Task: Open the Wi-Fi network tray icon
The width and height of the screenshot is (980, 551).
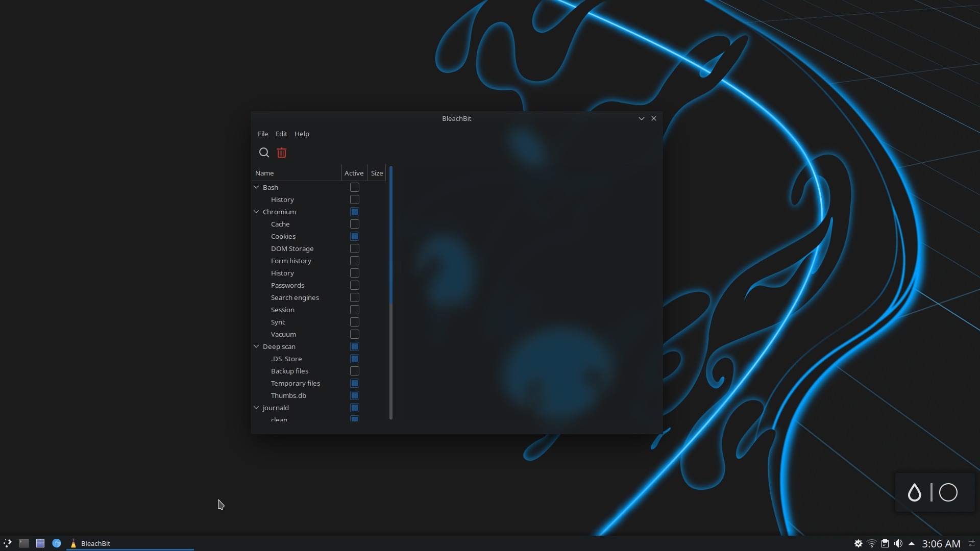Action: (872, 543)
